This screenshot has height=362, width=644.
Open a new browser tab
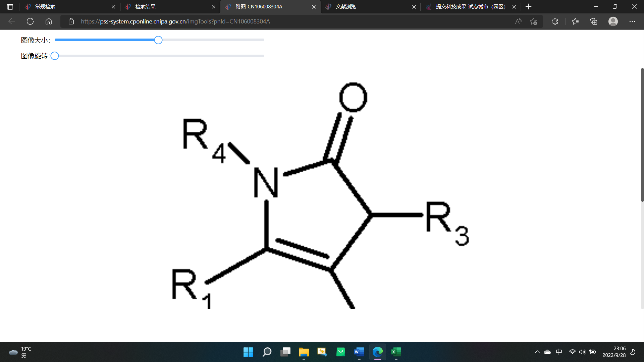[x=529, y=7]
